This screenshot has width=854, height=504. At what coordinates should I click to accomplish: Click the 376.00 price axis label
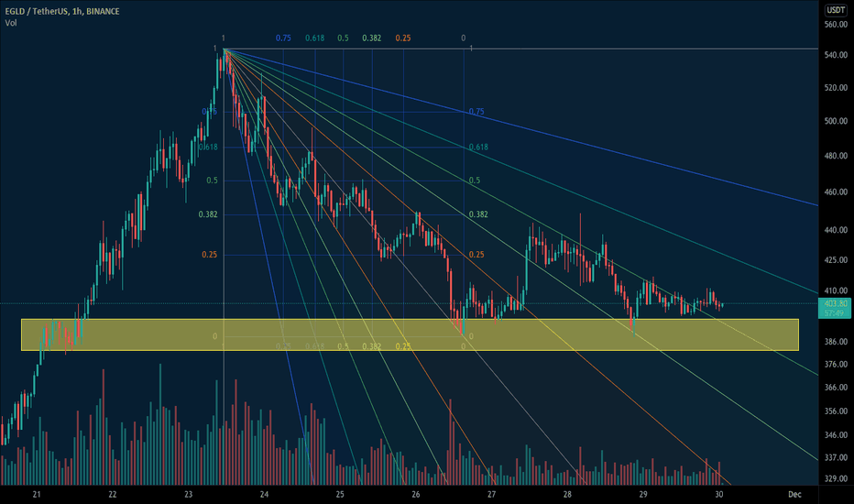pos(836,364)
